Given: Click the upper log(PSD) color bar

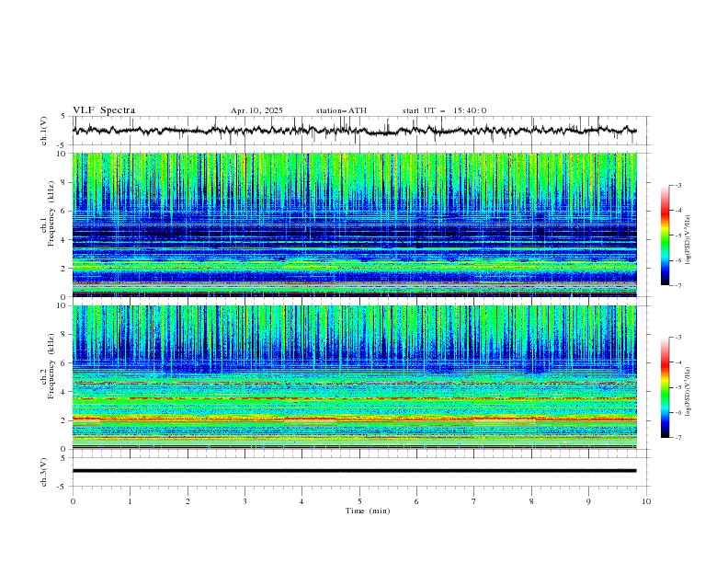Looking at the screenshot, I should pyautogui.click(x=665, y=236).
